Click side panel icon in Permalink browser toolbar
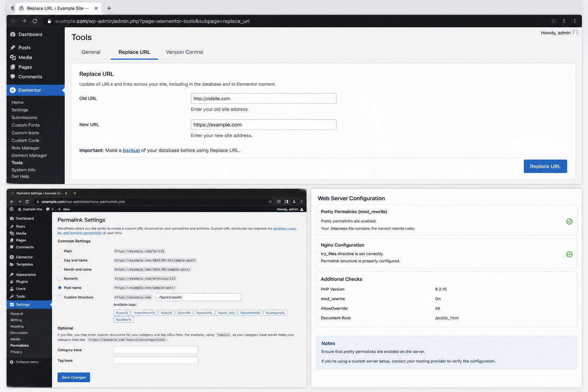 [x=286, y=202]
